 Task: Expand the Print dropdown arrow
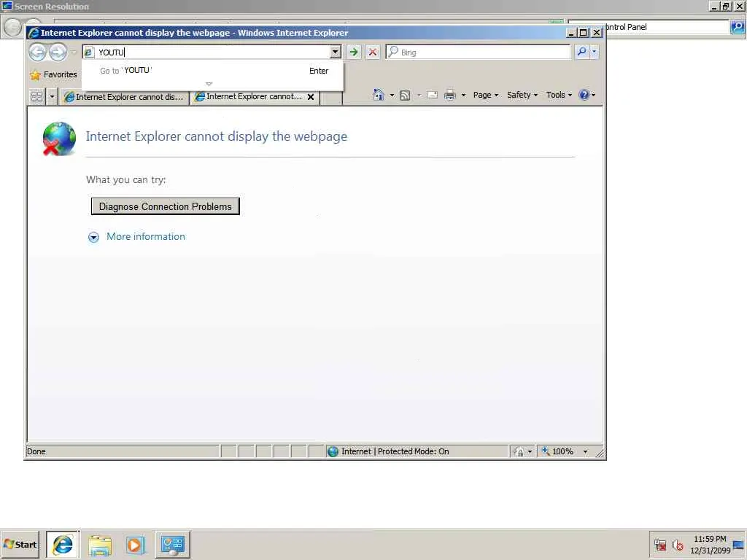click(463, 96)
